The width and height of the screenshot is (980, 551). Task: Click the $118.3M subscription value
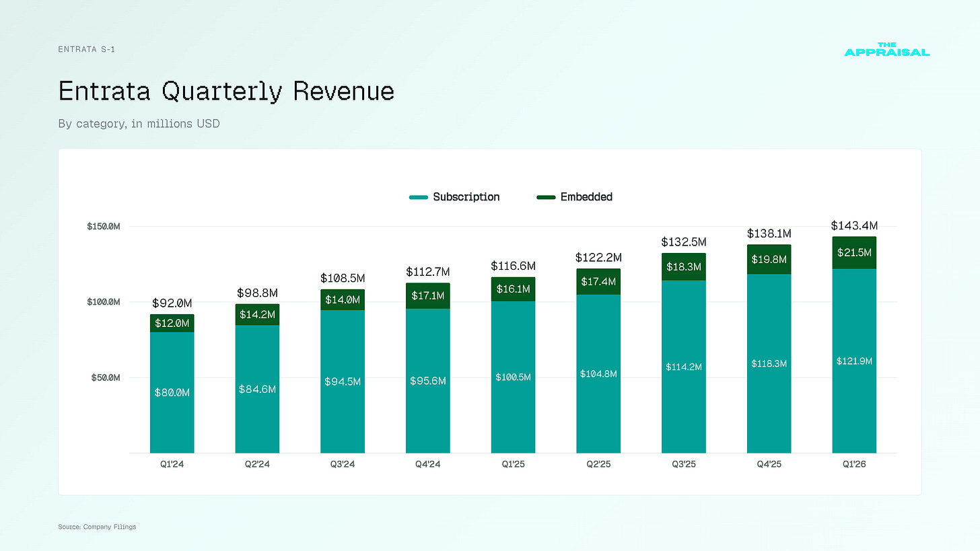click(769, 364)
